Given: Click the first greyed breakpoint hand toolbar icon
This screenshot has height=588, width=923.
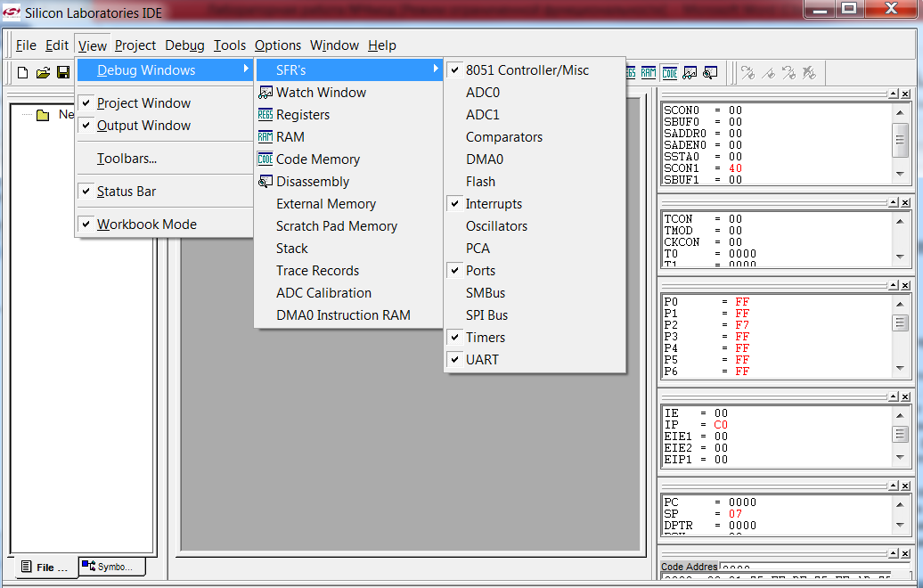Looking at the screenshot, I should (748, 72).
